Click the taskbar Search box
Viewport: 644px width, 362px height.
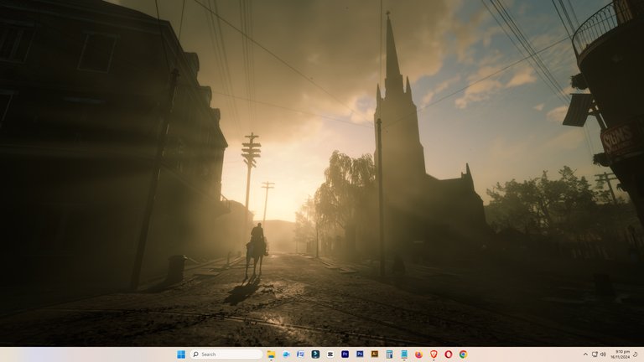(226, 354)
